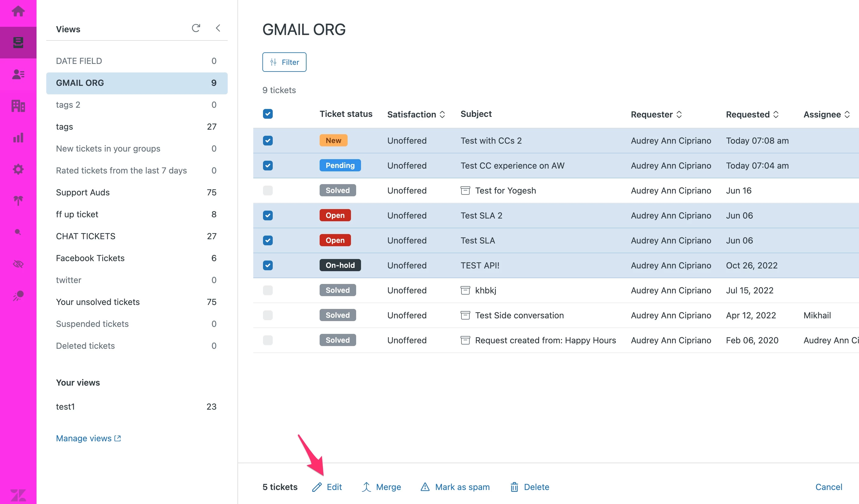Open the Organizations building icon
Image resolution: width=859 pixels, height=504 pixels.
(18, 106)
